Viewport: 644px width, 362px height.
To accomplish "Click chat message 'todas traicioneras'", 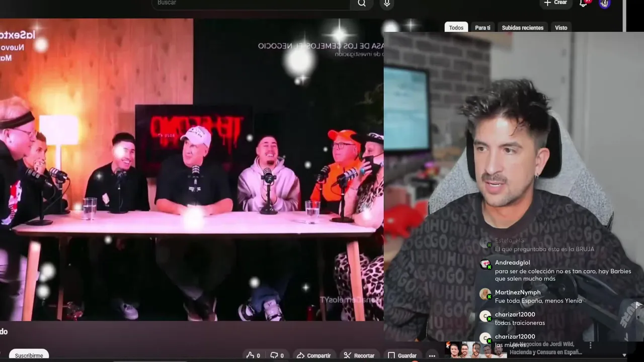I will click(x=520, y=323).
